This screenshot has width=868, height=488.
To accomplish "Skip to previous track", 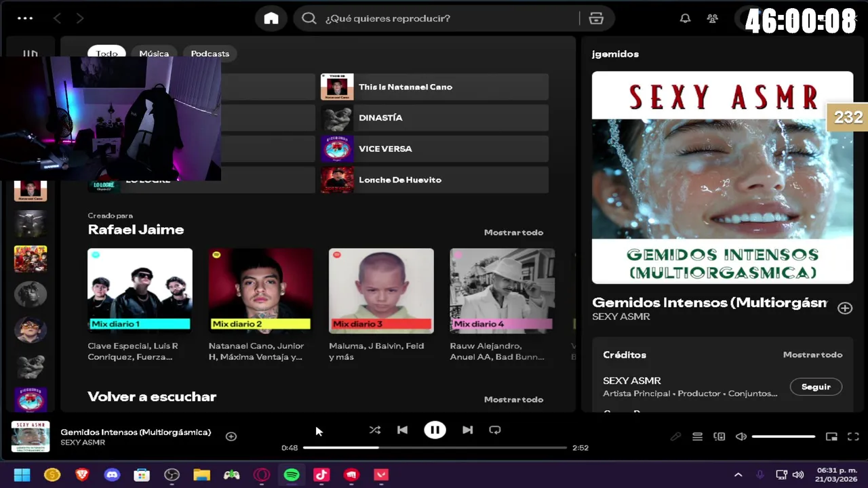I will pos(402,430).
